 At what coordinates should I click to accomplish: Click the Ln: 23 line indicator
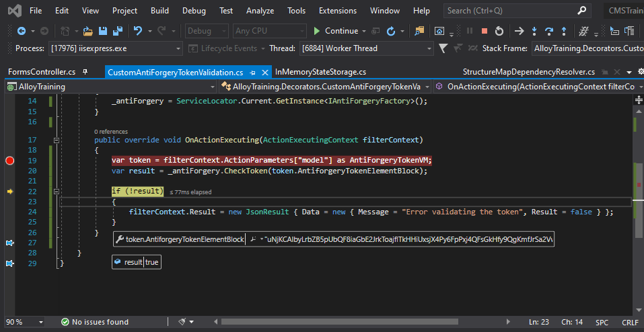[539, 322]
